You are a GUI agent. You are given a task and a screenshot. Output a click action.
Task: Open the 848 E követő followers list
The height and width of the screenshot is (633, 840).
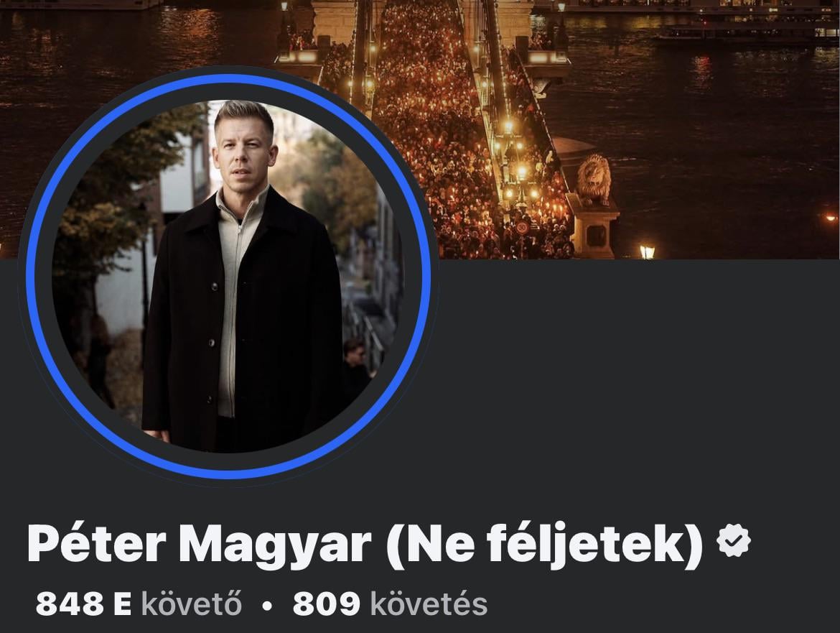[x=139, y=604]
